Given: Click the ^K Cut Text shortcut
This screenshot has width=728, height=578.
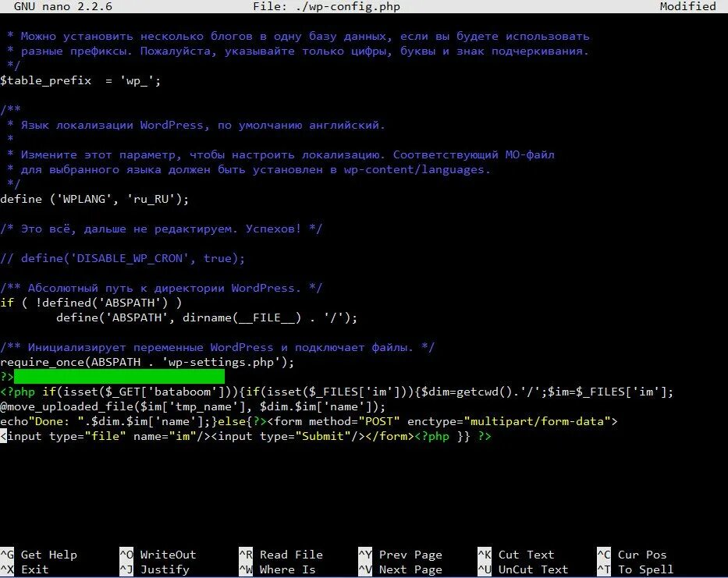Looking at the screenshot, I should [x=516, y=555].
